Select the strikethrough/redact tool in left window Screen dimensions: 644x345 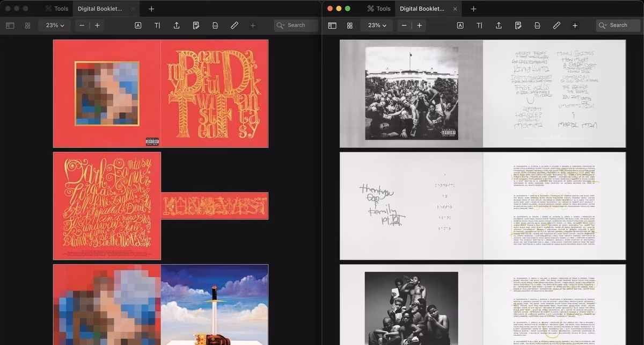[215, 25]
